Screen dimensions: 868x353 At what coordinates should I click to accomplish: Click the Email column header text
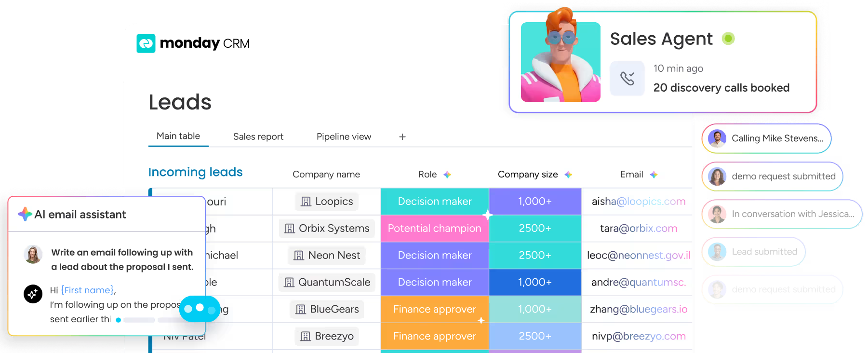(x=632, y=175)
